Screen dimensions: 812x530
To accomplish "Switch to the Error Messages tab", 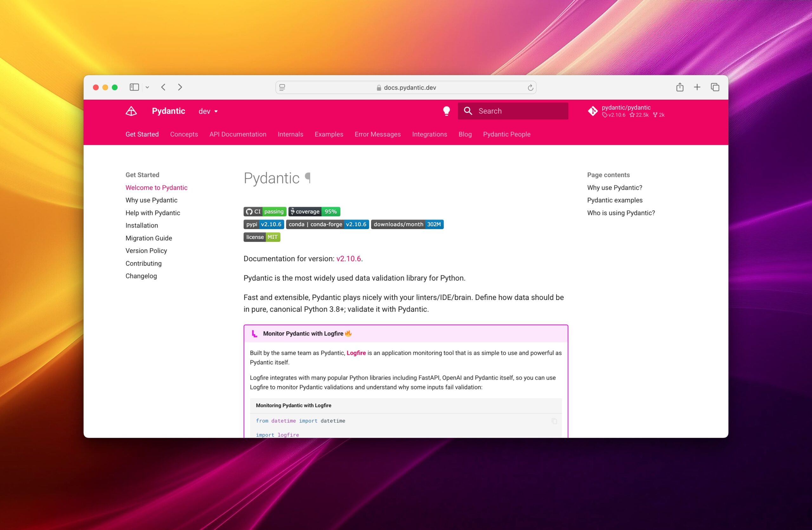I will coord(378,134).
